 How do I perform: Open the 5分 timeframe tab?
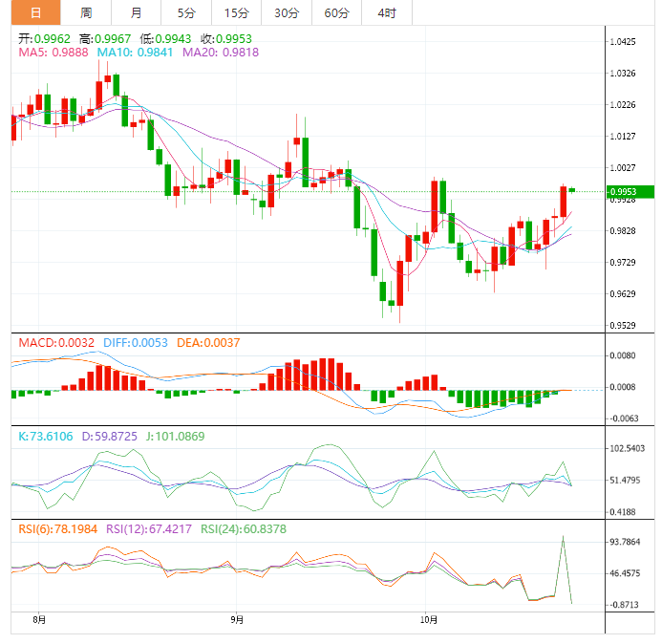click(186, 12)
